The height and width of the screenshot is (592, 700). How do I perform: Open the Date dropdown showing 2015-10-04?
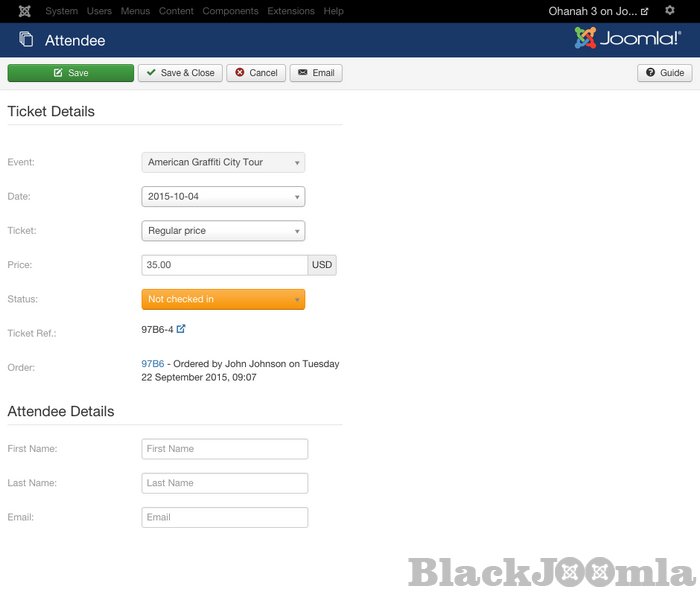point(223,197)
